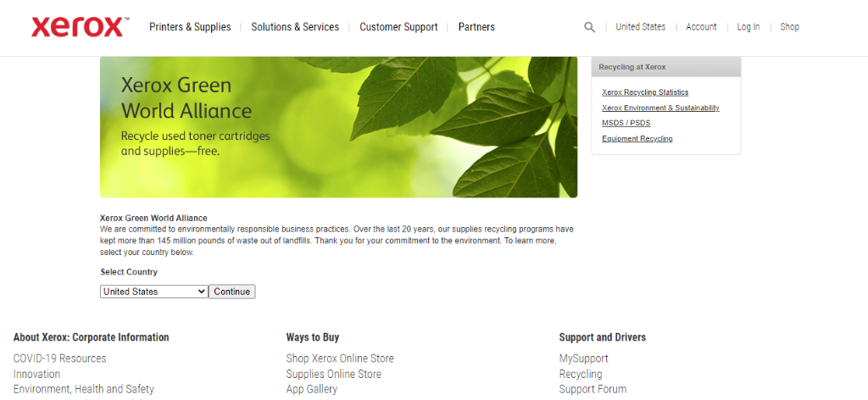The width and height of the screenshot is (868, 400).
Task: Open Printers & Supplies menu
Action: click(190, 27)
